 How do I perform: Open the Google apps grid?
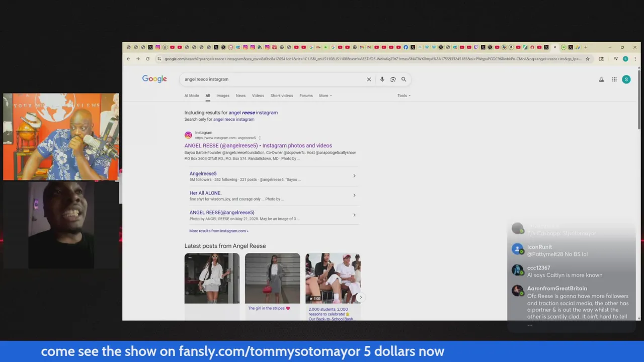[x=614, y=79]
